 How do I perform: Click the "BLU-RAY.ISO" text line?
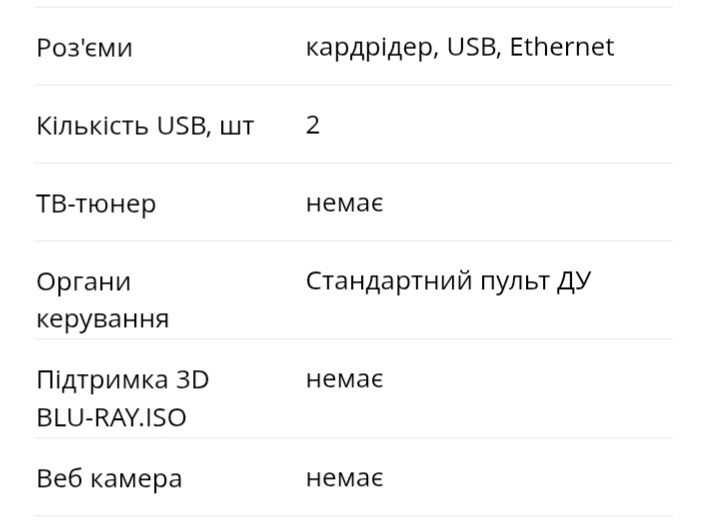111,417
